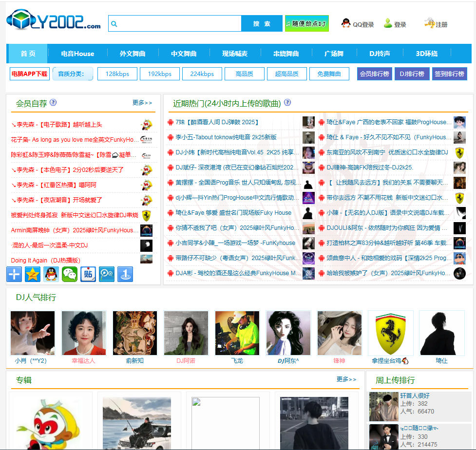Open DJ 飞龙's avatar thumbnail
The height and width of the screenshot is (450, 476).
(x=237, y=333)
